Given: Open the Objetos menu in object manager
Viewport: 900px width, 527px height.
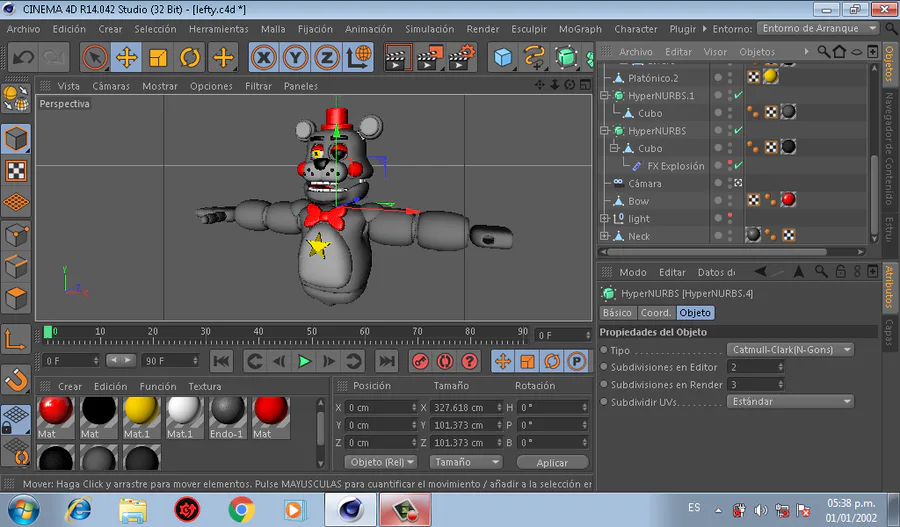Looking at the screenshot, I should 757,52.
